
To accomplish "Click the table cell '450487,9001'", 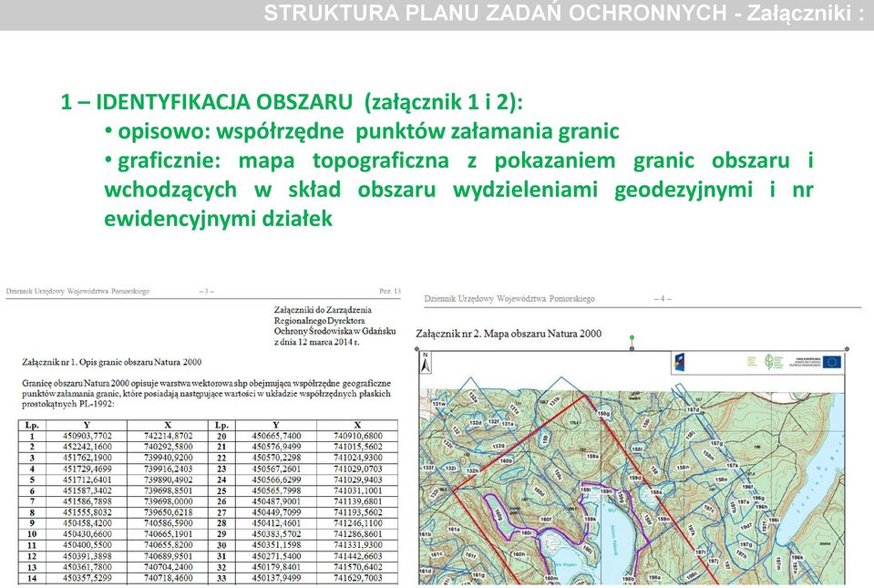I will click(276, 501).
